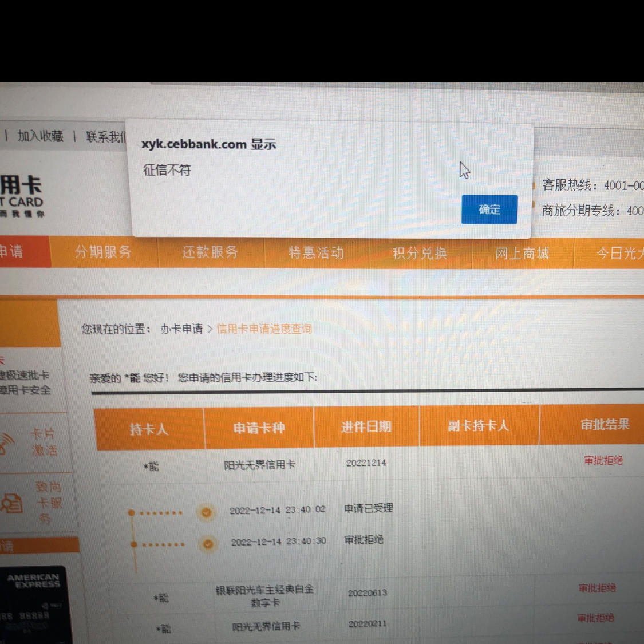Click the xyk.cebbank.com 显示 alert title
The image size is (644, 644).
coord(209,144)
